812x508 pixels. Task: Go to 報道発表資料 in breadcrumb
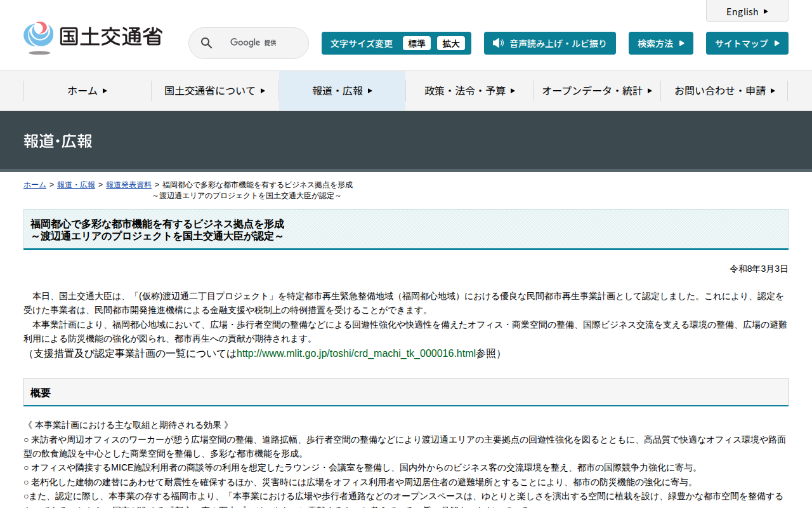pyautogui.click(x=128, y=185)
